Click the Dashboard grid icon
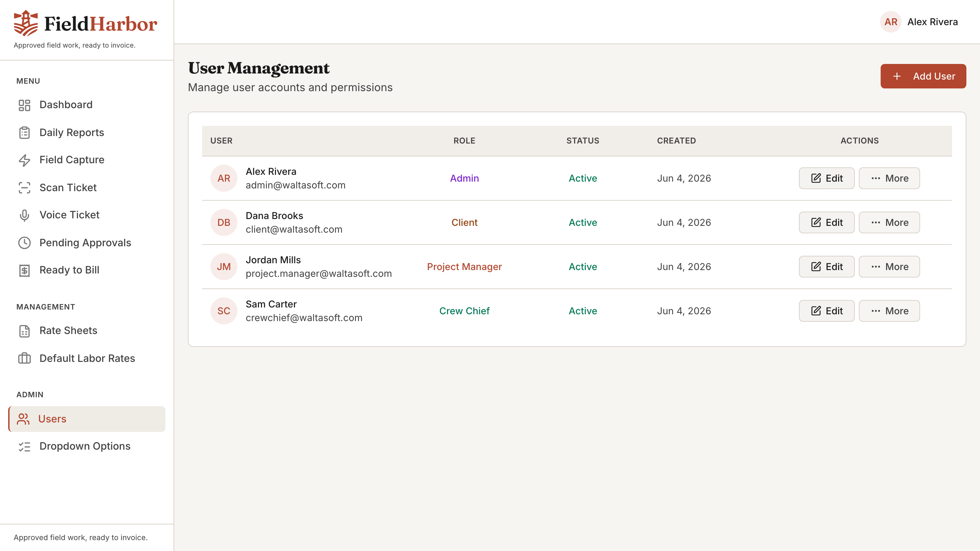The height and width of the screenshot is (551, 980). (24, 105)
